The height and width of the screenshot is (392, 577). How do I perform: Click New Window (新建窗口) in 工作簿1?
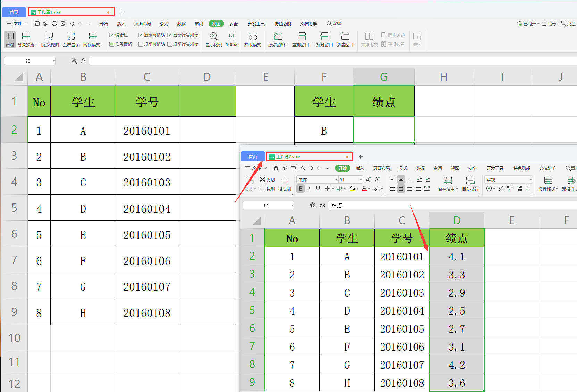(345, 39)
